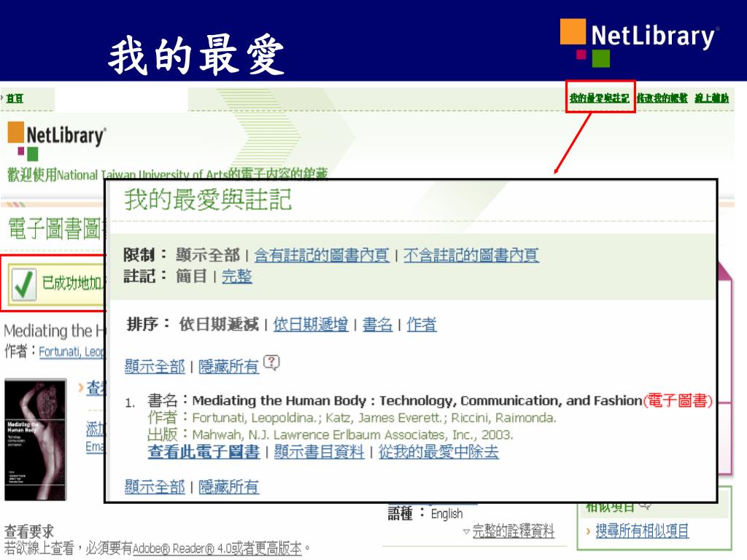Click the help question mark icon
The width and height of the screenshot is (747, 560).
tap(271, 363)
